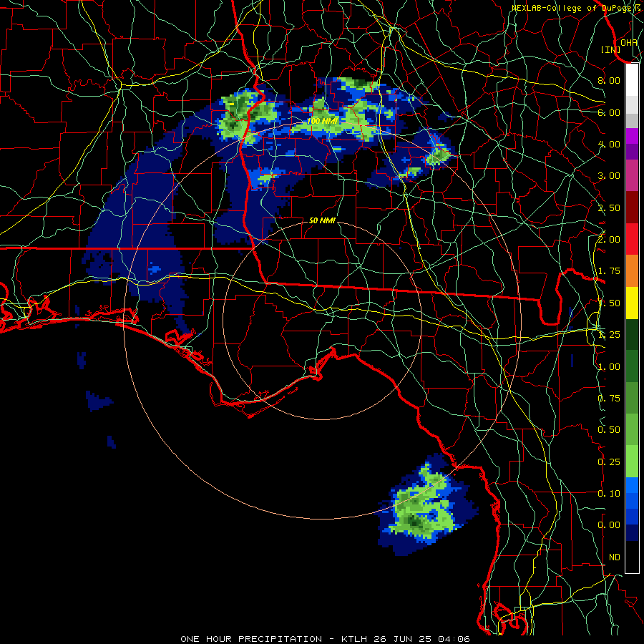Click the 1.75 legend value
This screenshot has width=644, height=644.
(609, 271)
